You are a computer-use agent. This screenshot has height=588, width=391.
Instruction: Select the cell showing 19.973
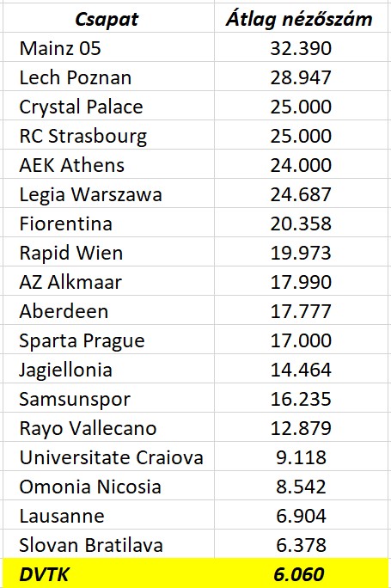[x=302, y=252]
